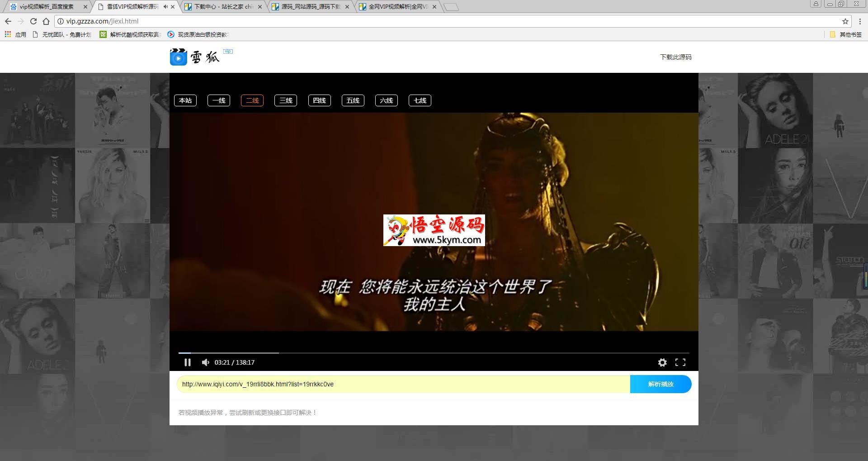Go back in browser history

click(8, 21)
